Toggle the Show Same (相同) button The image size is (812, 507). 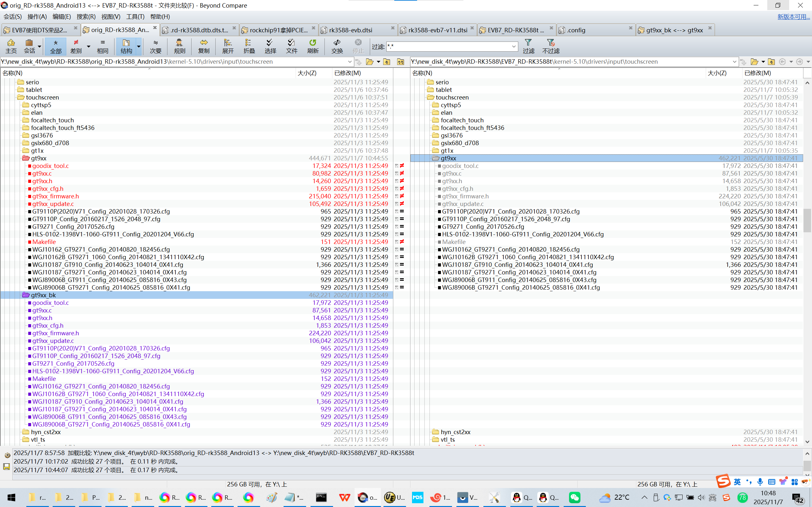(x=103, y=46)
